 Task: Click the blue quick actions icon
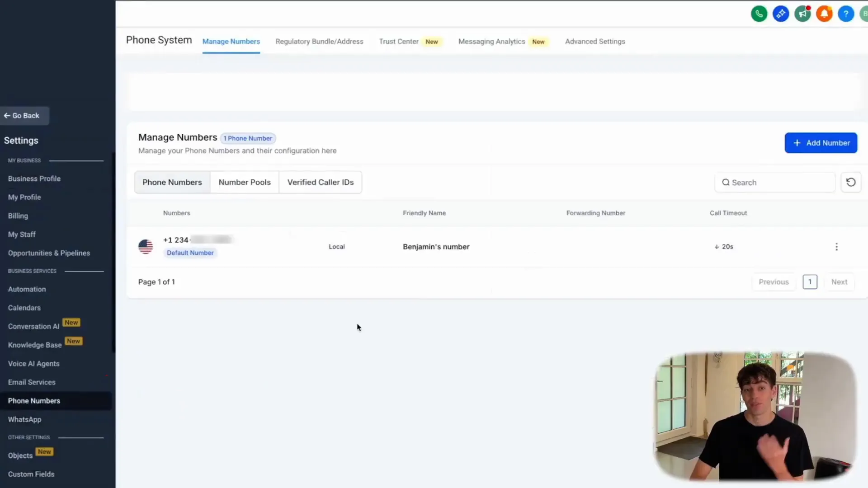781,14
